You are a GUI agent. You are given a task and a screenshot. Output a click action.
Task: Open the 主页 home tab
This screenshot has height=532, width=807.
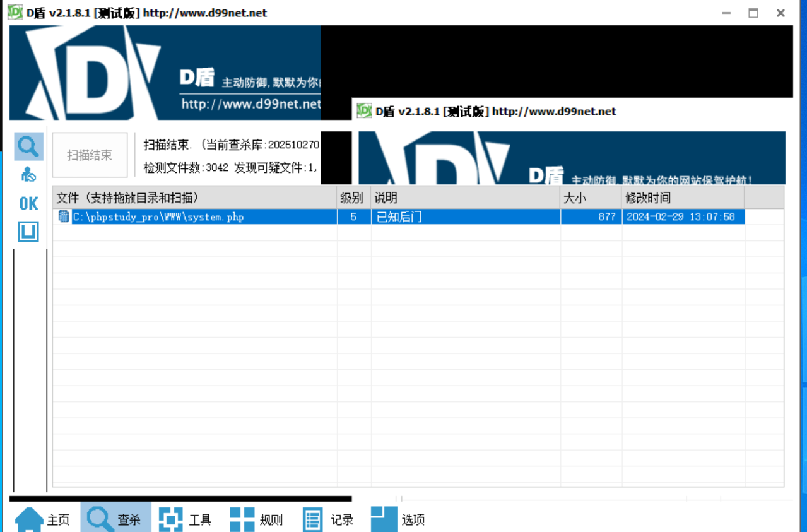point(42,519)
